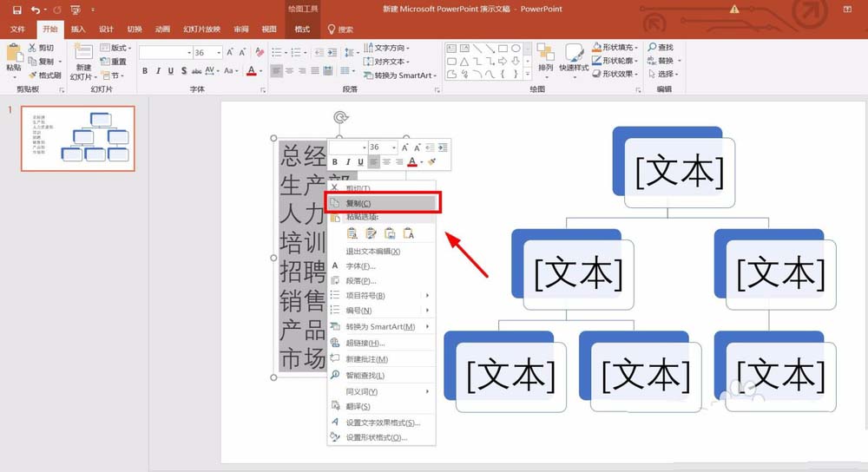This screenshot has height=472, width=868.
Task: Select the Format Painter (格式刷) tool
Action: pyautogui.click(x=44, y=75)
